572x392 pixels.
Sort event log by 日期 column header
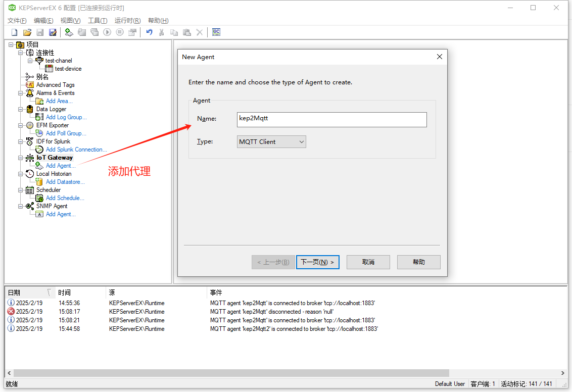click(x=29, y=292)
